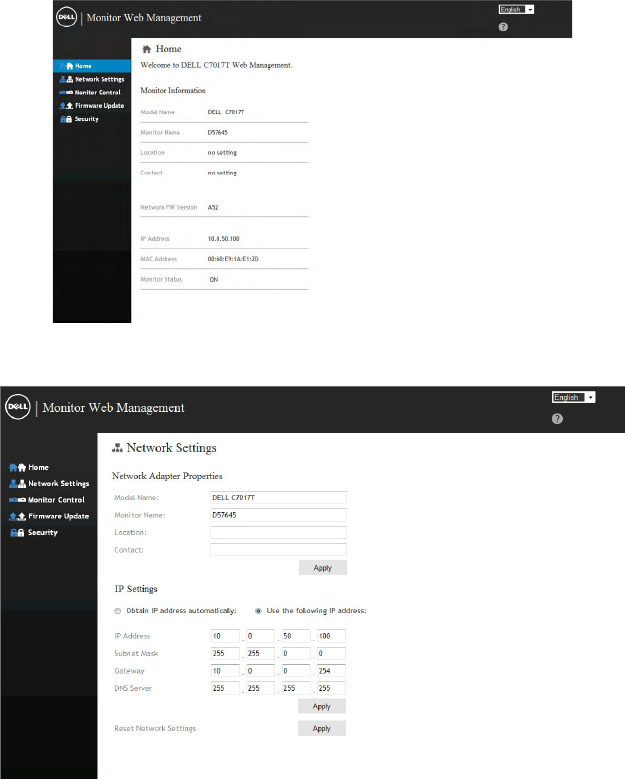
Task: Click the first Subnet Mask octet field
Action: pyautogui.click(x=226, y=654)
